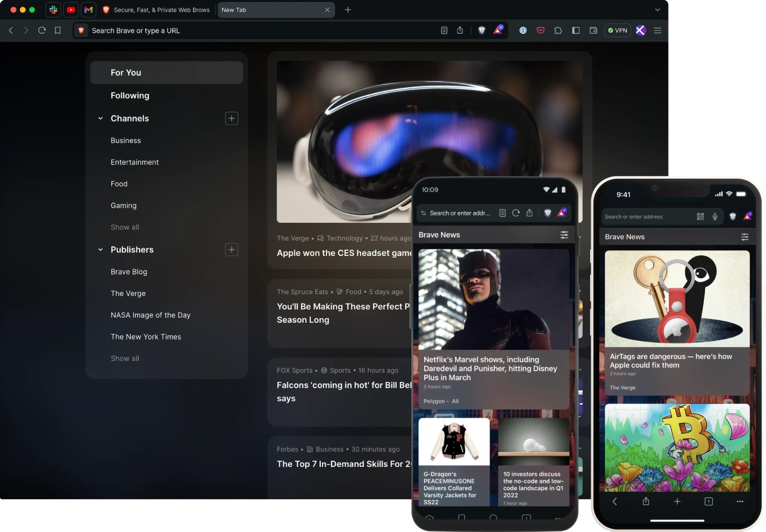The image size is (766, 532).
Task: Collapse the Publishers section chevron
Action: coord(100,250)
